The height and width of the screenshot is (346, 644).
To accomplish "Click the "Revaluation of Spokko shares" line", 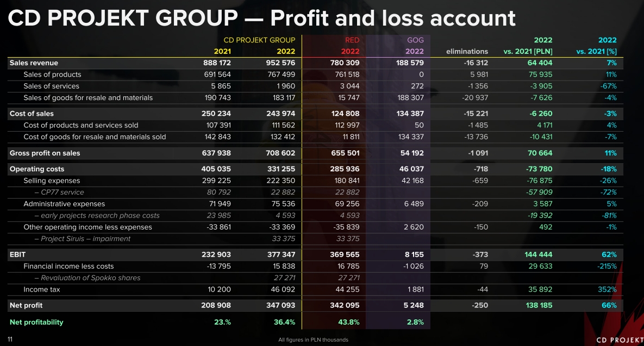I will tap(87, 278).
